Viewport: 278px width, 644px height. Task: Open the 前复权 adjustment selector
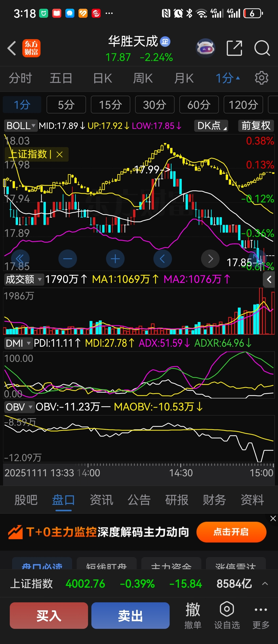pyautogui.click(x=256, y=126)
